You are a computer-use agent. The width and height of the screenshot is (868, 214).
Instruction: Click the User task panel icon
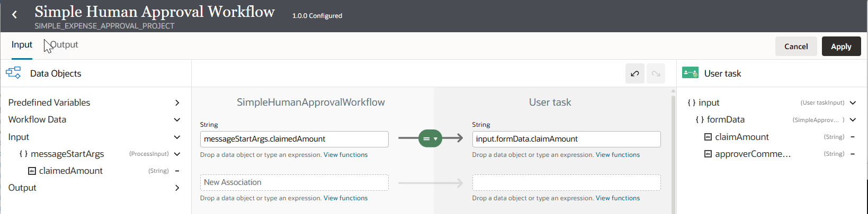click(x=690, y=73)
